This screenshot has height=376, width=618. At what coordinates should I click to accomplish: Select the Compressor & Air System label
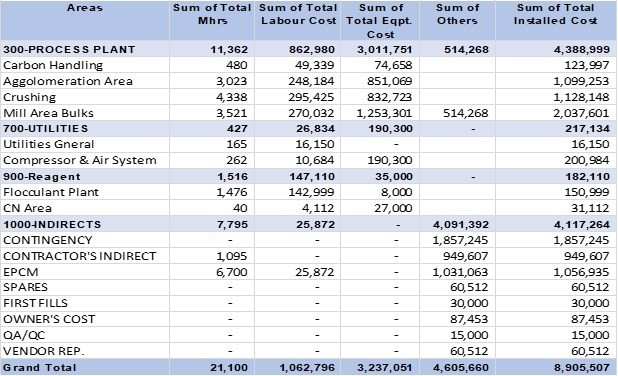pos(80,160)
